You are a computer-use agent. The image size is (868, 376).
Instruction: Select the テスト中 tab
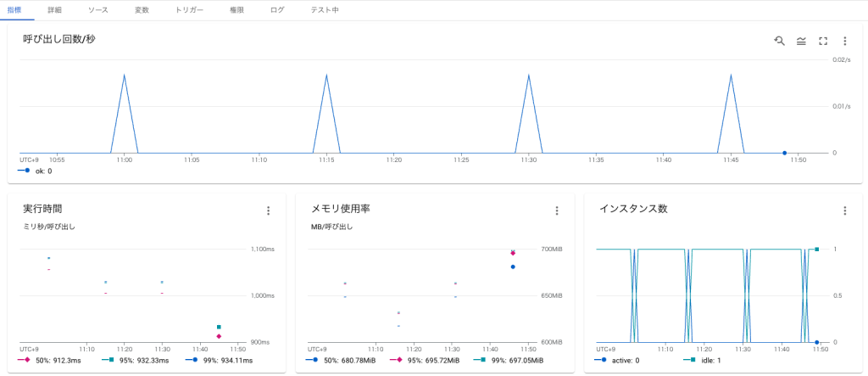point(325,9)
